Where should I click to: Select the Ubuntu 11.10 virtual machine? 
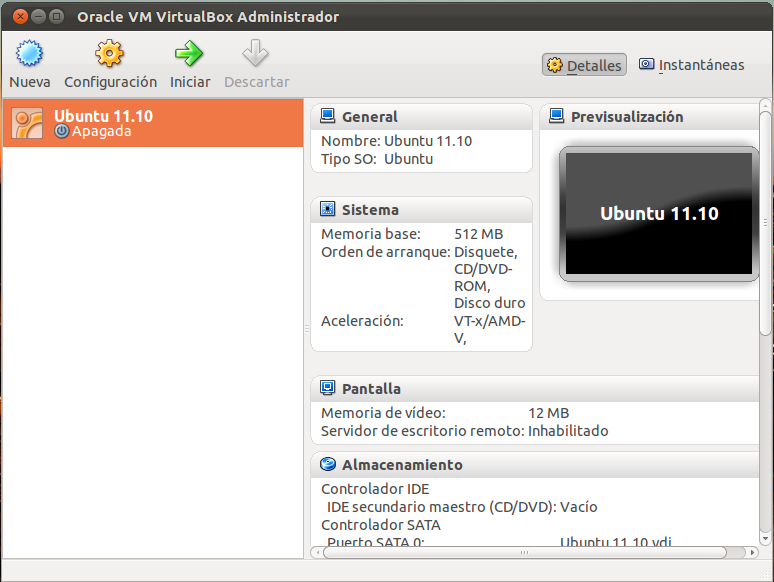(x=153, y=123)
